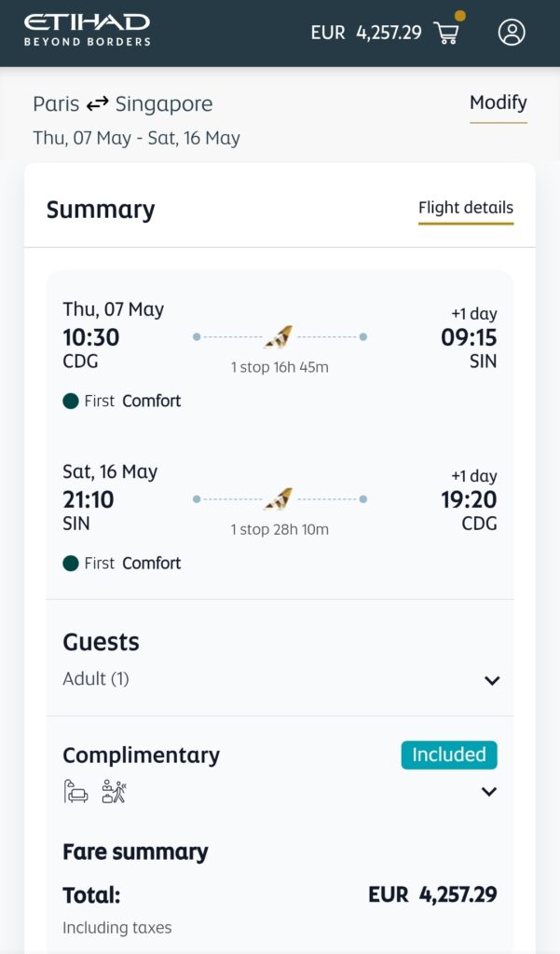Click the return 1 stop 28h 10m info
The image size is (560, 954).
click(x=280, y=529)
